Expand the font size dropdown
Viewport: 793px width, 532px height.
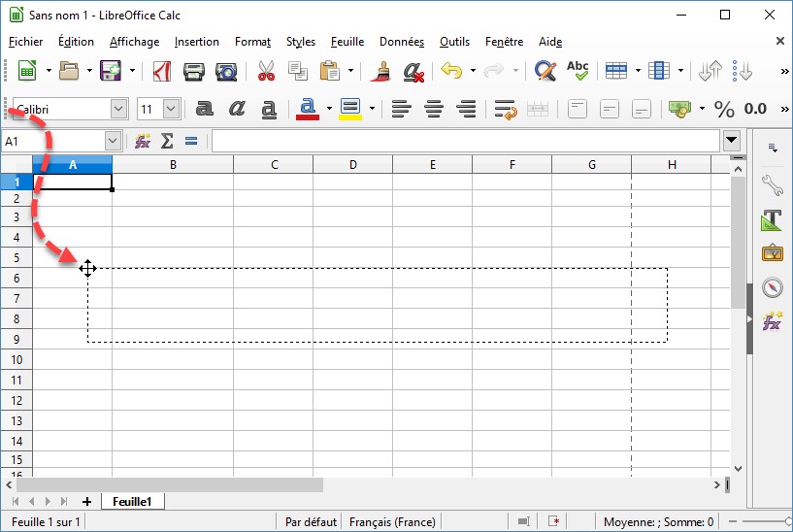172,109
